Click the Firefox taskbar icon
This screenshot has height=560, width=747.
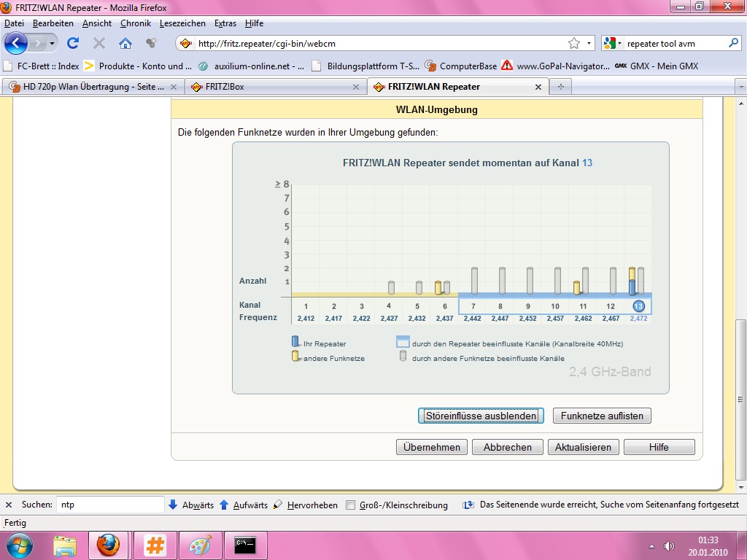108,545
